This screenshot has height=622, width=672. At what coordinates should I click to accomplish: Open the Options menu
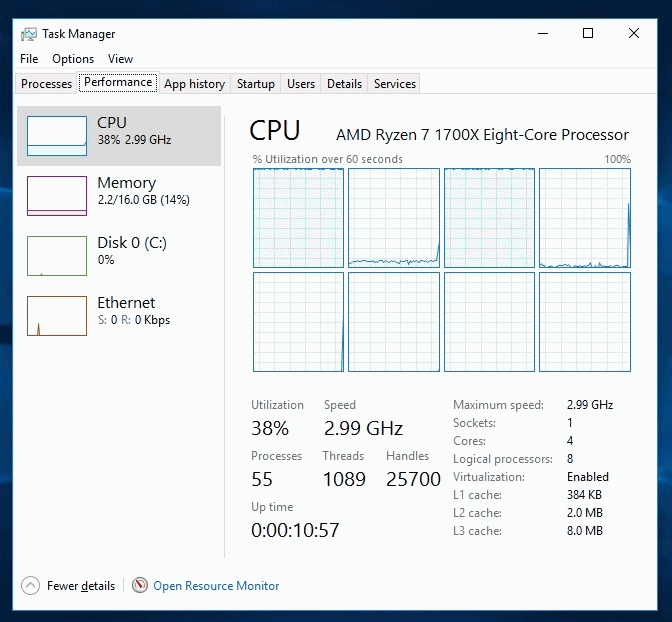73,59
